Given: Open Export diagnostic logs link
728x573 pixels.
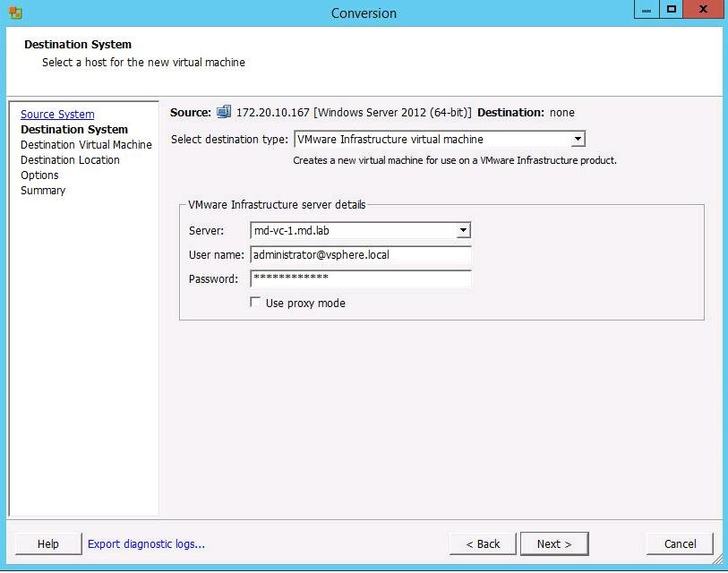Looking at the screenshot, I should coord(146,543).
